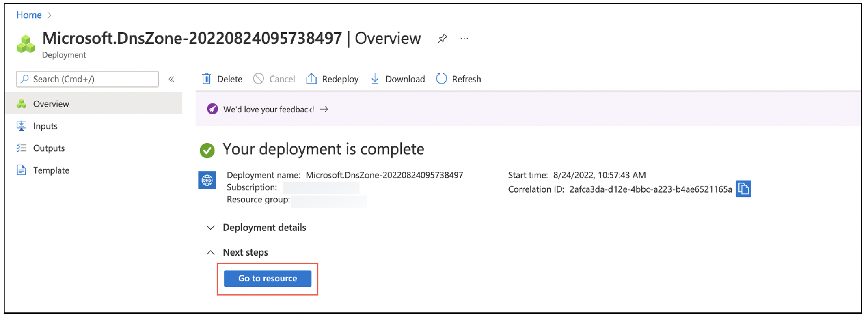This screenshot has height=318, width=868.
Task: Click the Correlation ID value text
Action: point(650,189)
